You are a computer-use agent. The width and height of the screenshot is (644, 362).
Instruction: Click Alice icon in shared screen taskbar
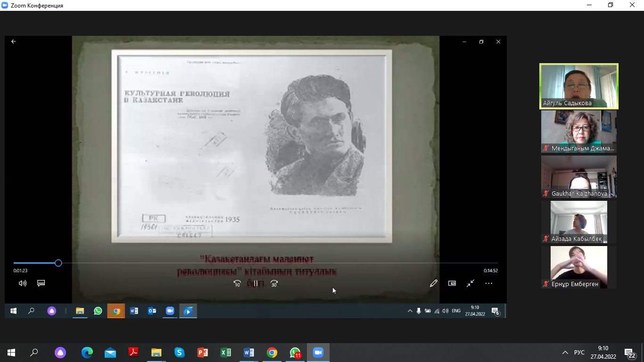pos(52,311)
